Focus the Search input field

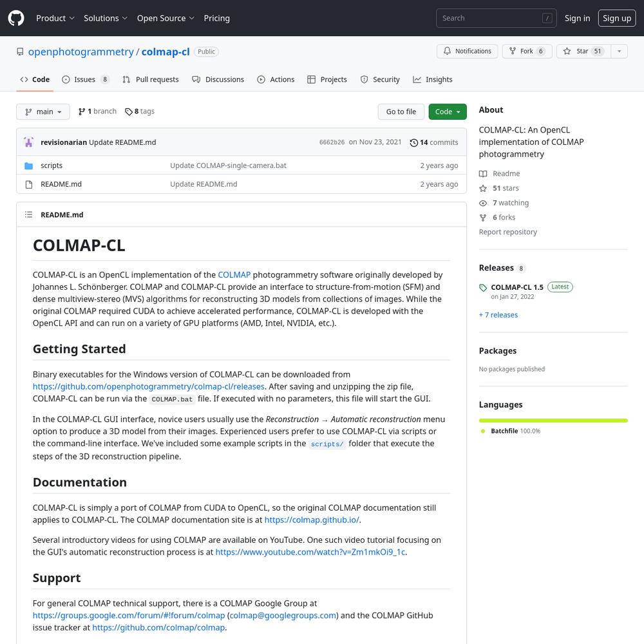[x=496, y=18]
